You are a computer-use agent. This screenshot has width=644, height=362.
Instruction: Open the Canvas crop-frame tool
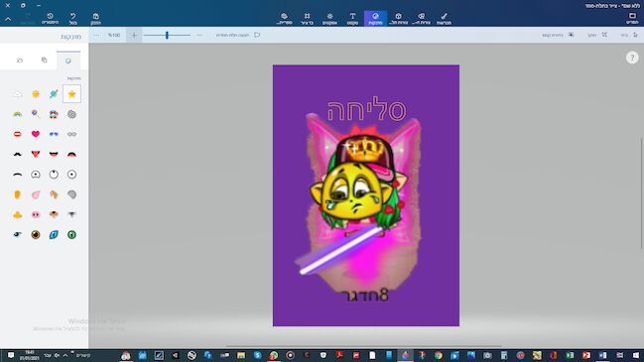click(x=307, y=19)
